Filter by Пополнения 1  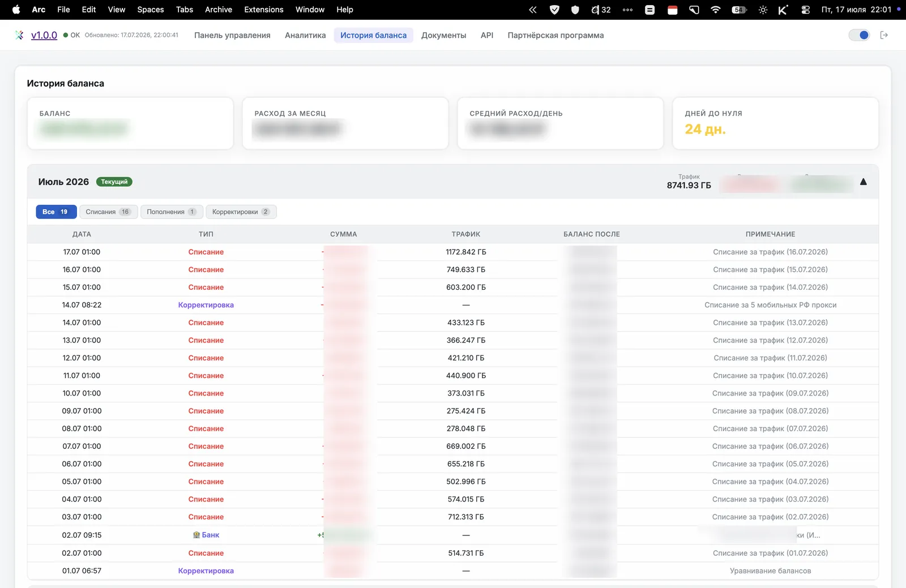pyautogui.click(x=172, y=212)
